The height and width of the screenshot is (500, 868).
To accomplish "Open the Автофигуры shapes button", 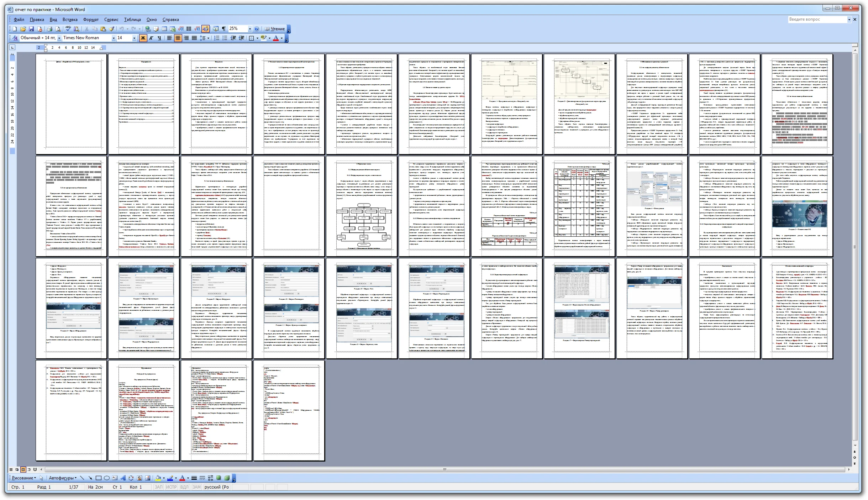I will click(x=63, y=478).
